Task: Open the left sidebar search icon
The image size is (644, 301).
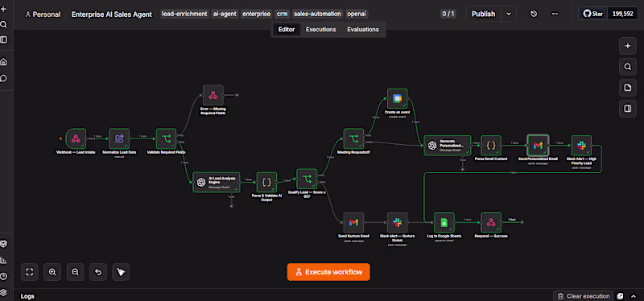Action: click(4, 25)
